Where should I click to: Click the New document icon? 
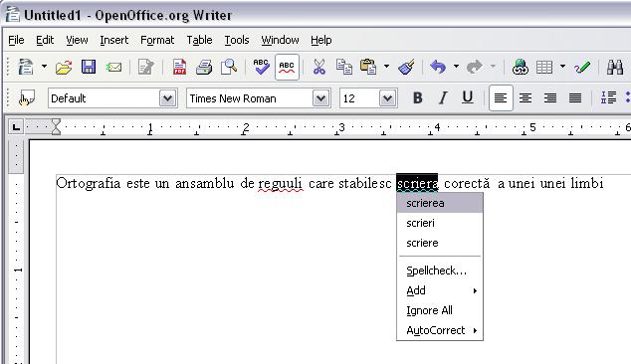point(26,67)
